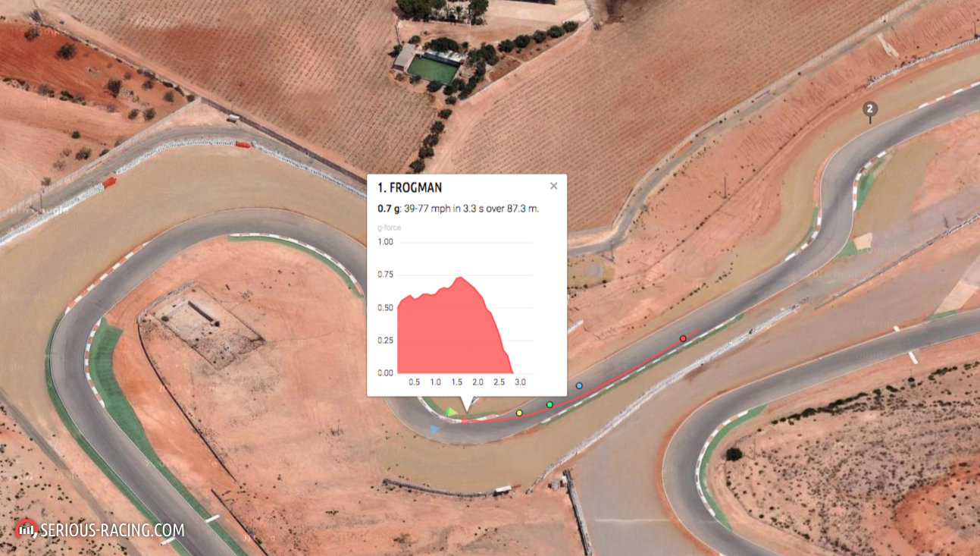Click the '1. FROGMAN' popup title
Screen dimensions: 980x556
click(x=409, y=188)
